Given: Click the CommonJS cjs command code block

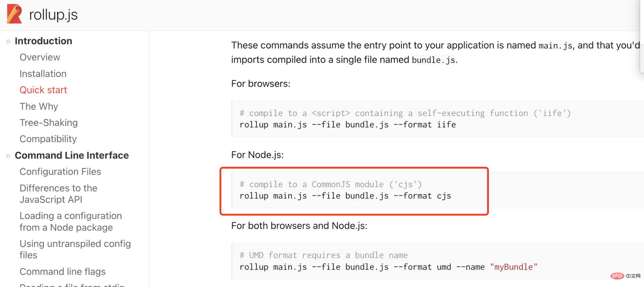Looking at the screenshot, I should coord(345,190).
